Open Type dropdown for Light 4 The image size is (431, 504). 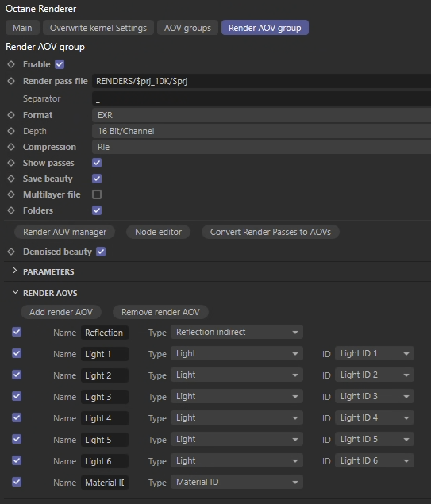pyautogui.click(x=237, y=417)
